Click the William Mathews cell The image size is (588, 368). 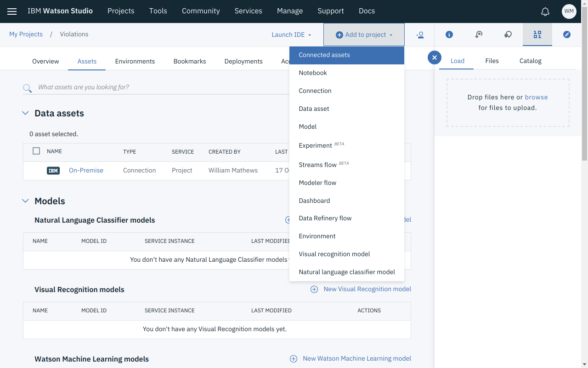coord(233,170)
